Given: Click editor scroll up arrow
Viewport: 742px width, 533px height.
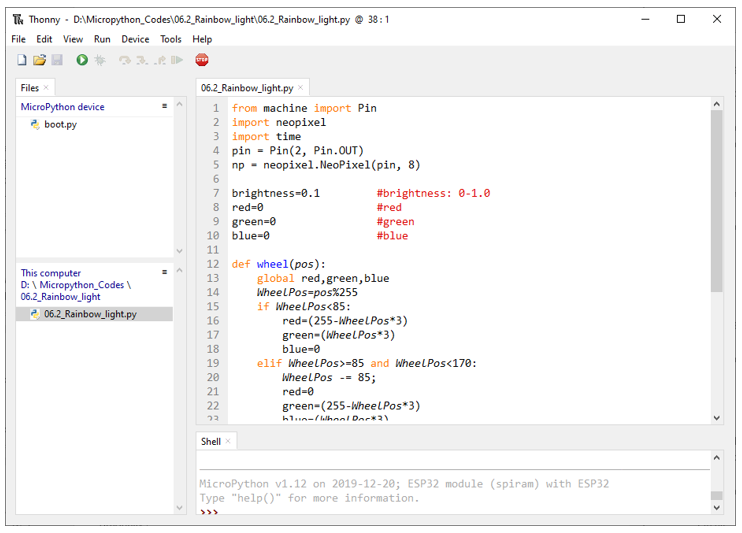Looking at the screenshot, I should pyautogui.click(x=716, y=104).
